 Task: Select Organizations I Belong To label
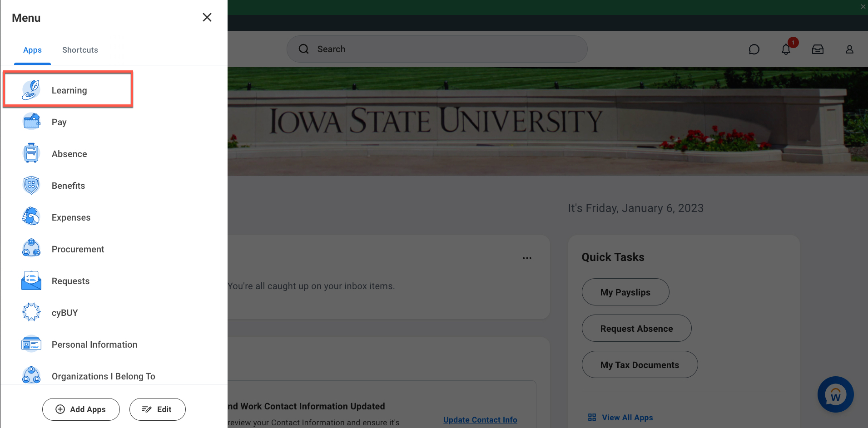[104, 376]
